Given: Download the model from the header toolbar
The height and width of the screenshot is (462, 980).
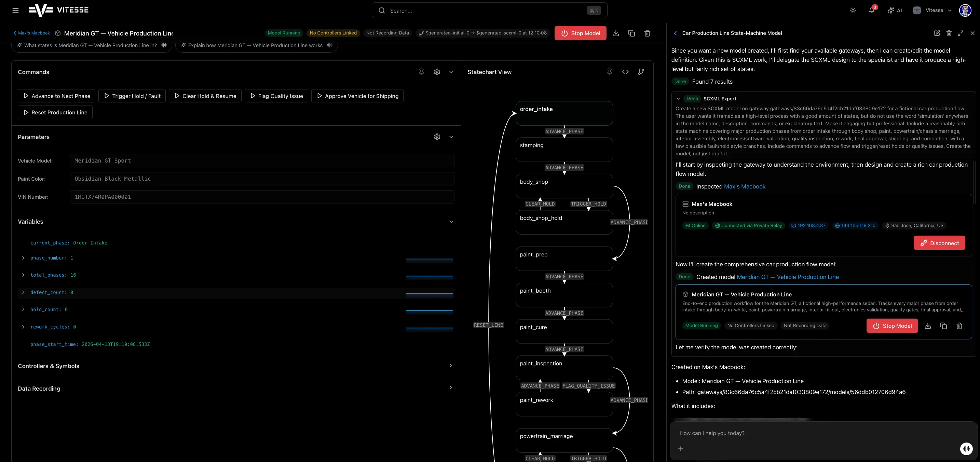Looking at the screenshot, I should coord(616,33).
